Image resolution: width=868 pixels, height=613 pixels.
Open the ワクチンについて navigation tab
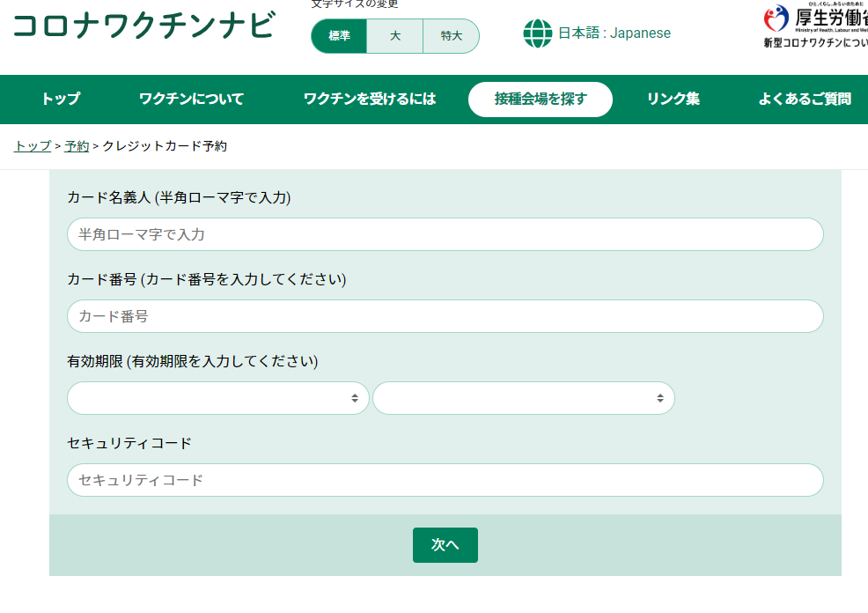(x=191, y=100)
